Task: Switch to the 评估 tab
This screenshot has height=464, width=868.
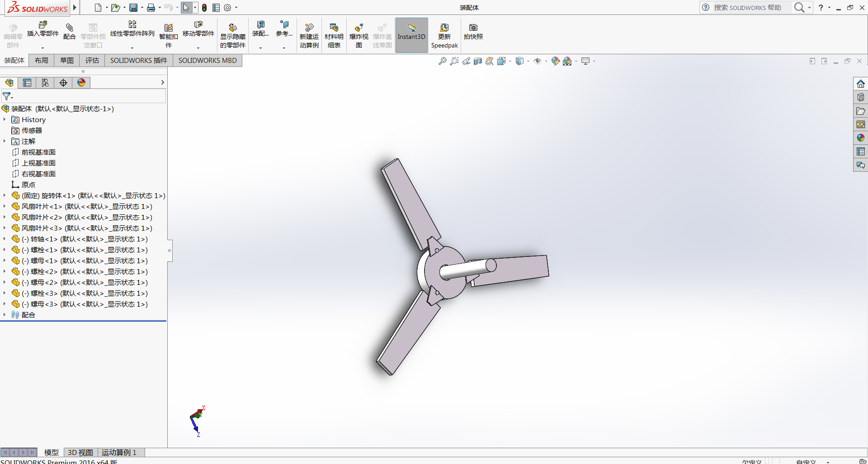Action: (92, 61)
